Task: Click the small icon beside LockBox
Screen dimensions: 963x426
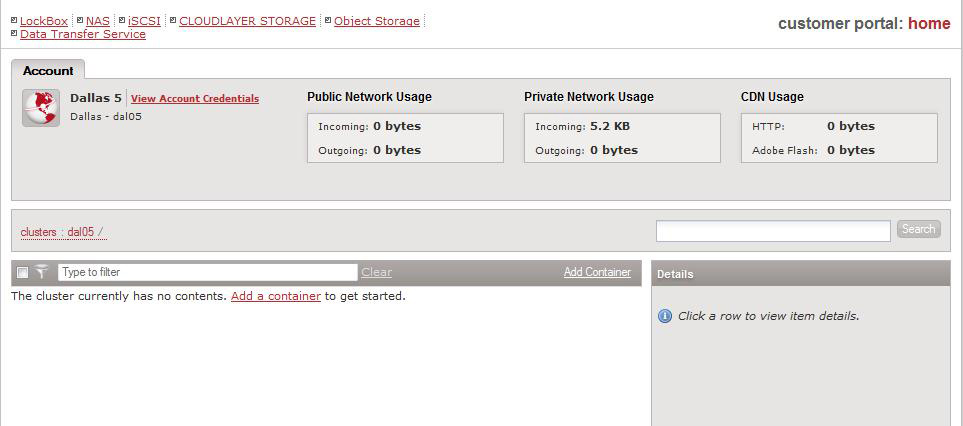Action: [15, 20]
